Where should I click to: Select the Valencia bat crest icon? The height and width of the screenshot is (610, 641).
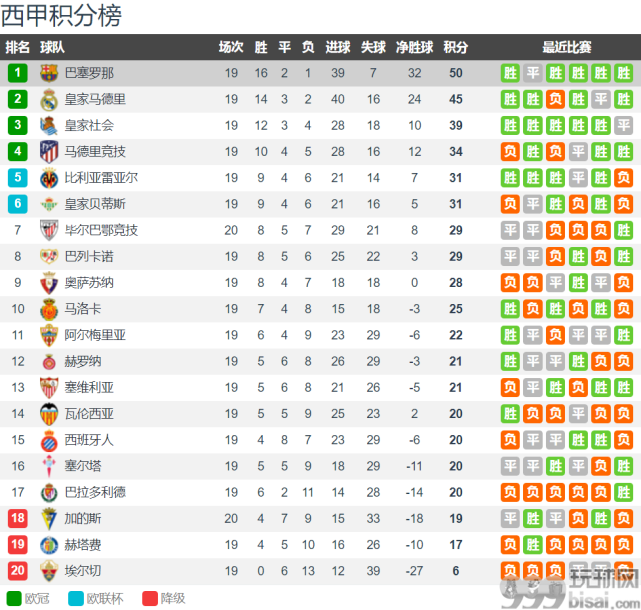point(49,414)
